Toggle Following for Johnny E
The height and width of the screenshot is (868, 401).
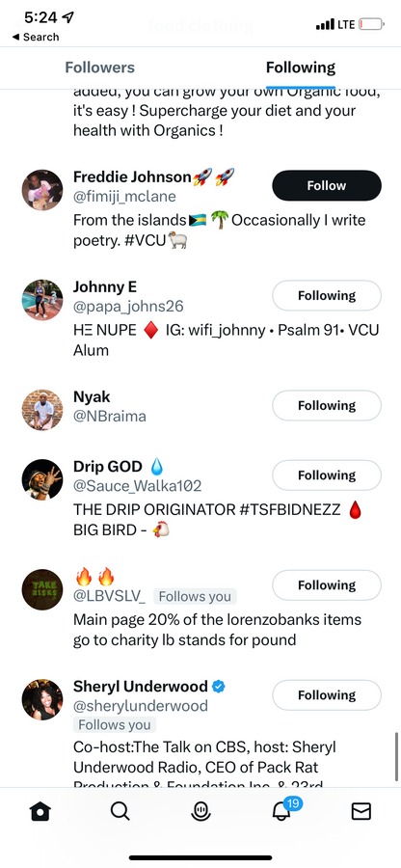(x=327, y=296)
